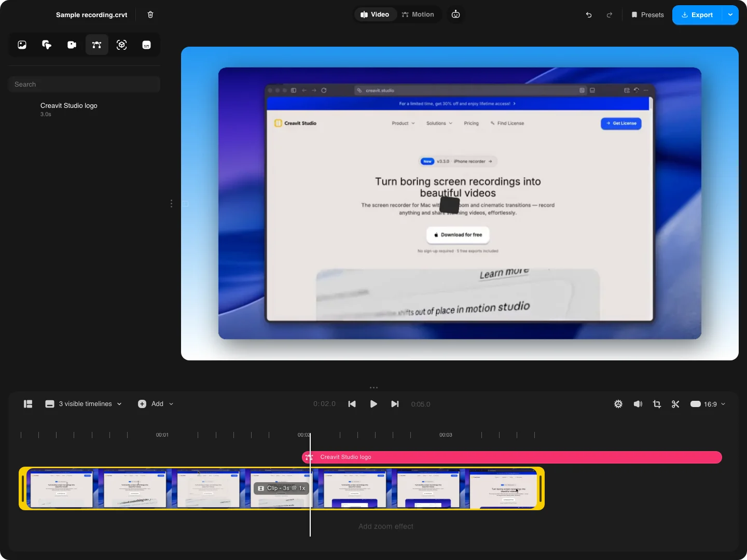Screen dimensions: 747x560
Task: Click the 00:03 mark on the ruler
Action: 446,435
